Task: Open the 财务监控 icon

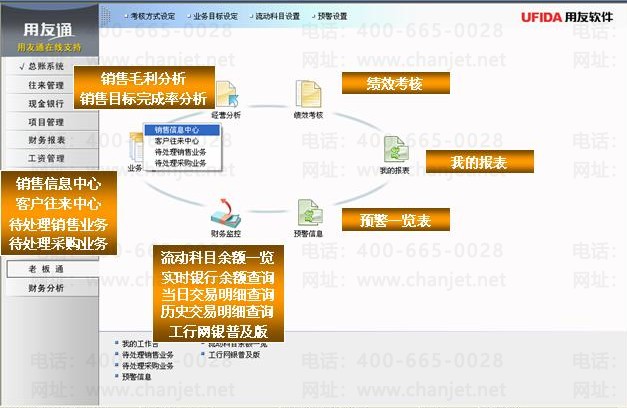Action: pos(226,213)
